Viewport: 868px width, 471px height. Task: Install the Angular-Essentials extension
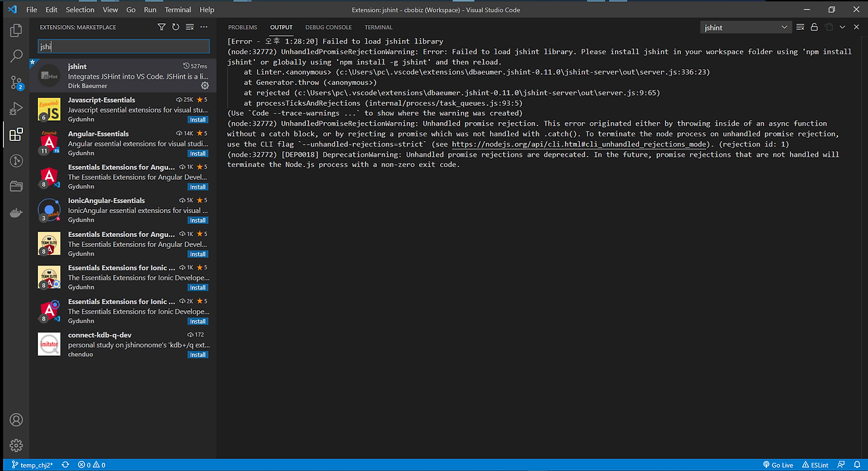(197, 153)
